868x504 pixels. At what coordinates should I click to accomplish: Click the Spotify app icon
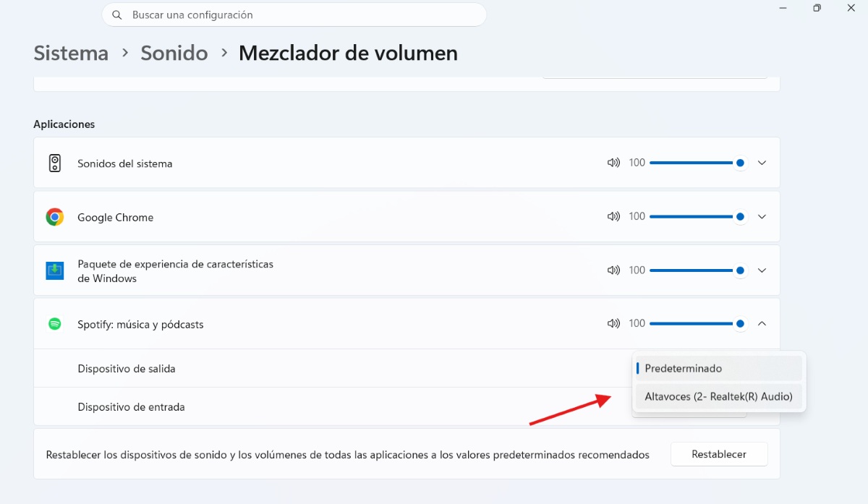54,324
